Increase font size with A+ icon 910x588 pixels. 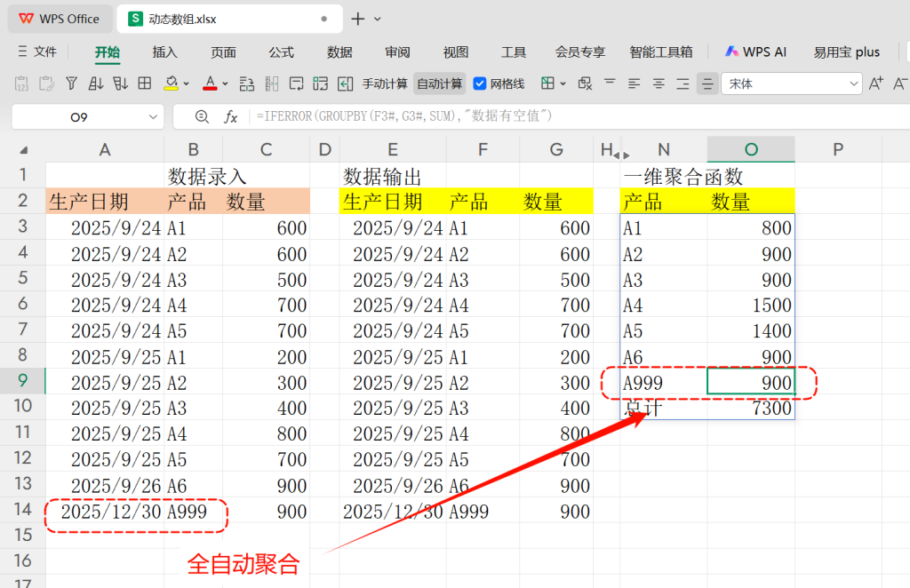pyautogui.click(x=875, y=83)
